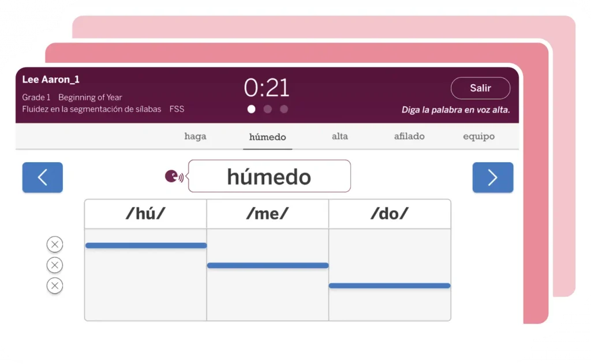Select the second progress dot under timer
The width and height of the screenshot is (591, 364).
[268, 109]
